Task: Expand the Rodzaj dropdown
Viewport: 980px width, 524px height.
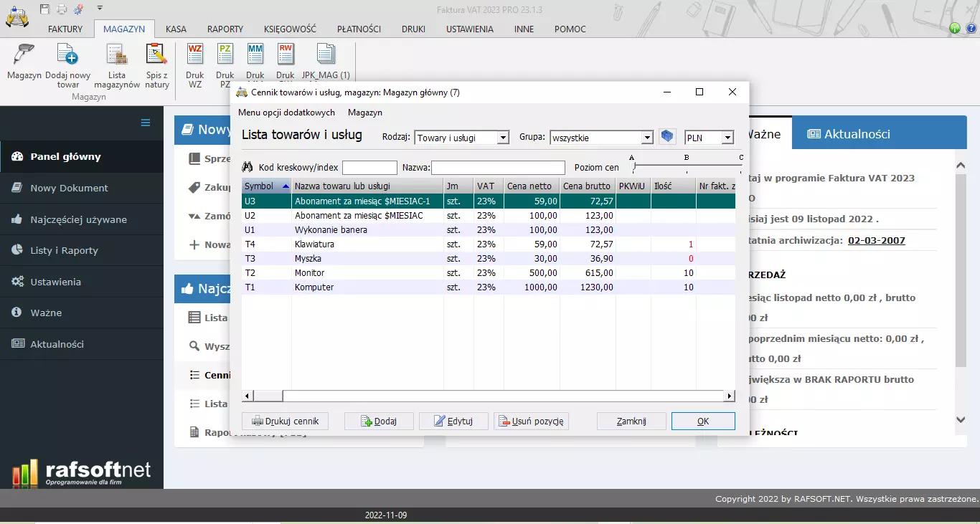Action: 503,138
